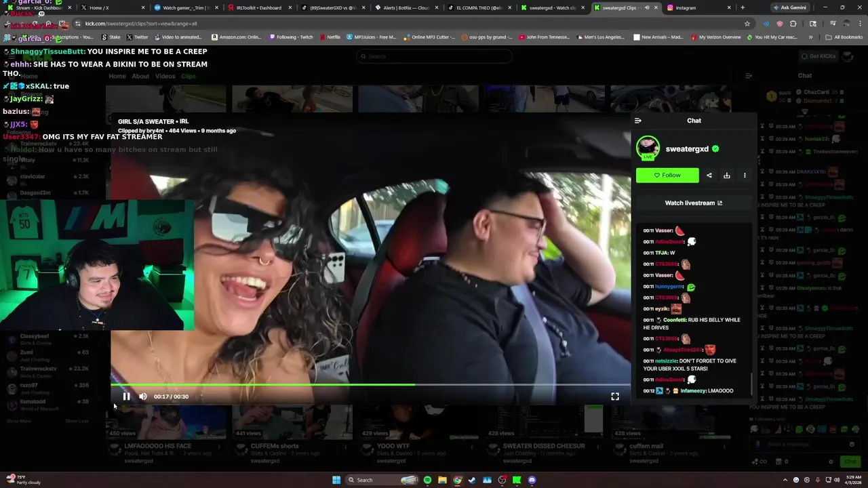
Task: Click the Windows taskbar Search box
Action: click(383, 480)
